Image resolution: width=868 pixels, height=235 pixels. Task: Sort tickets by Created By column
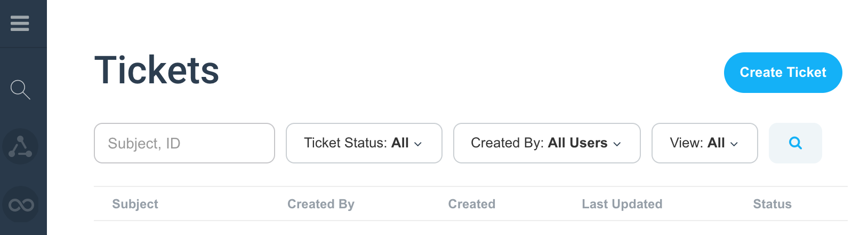321,204
